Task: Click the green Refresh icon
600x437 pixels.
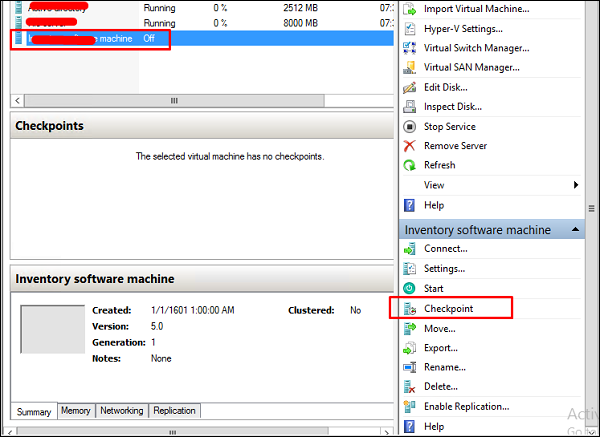Action: click(409, 165)
